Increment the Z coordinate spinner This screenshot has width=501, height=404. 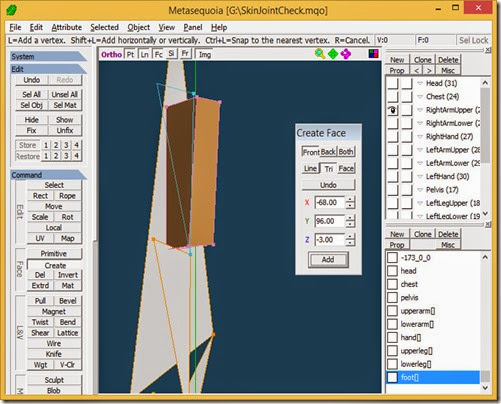pos(350,237)
